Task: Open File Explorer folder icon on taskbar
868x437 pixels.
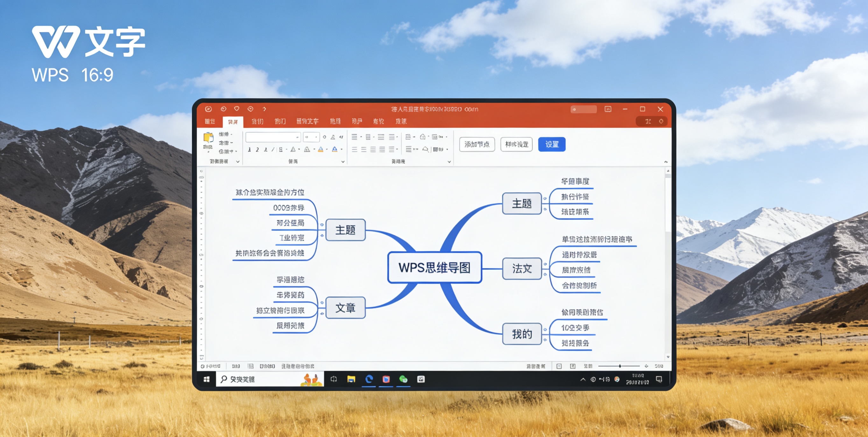Action: click(x=351, y=379)
